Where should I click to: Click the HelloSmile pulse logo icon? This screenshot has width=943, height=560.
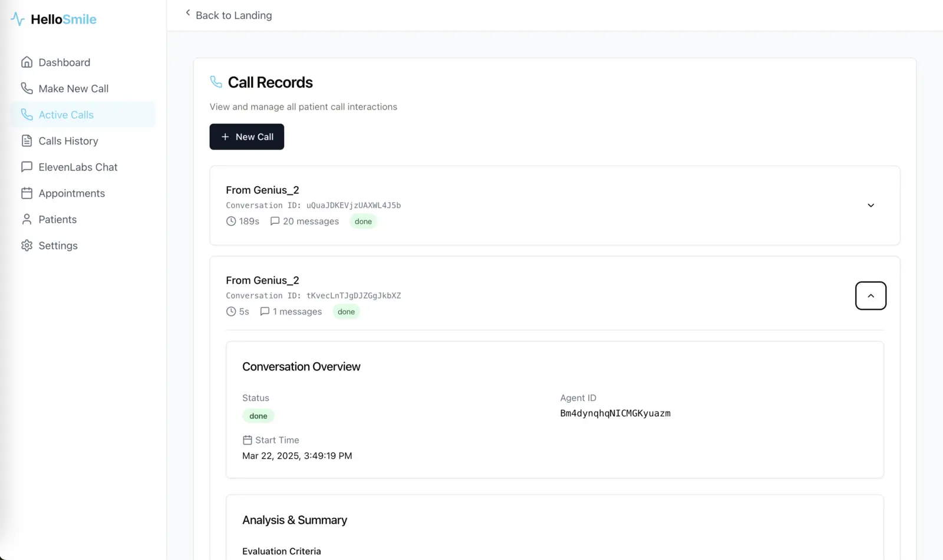pyautogui.click(x=18, y=19)
